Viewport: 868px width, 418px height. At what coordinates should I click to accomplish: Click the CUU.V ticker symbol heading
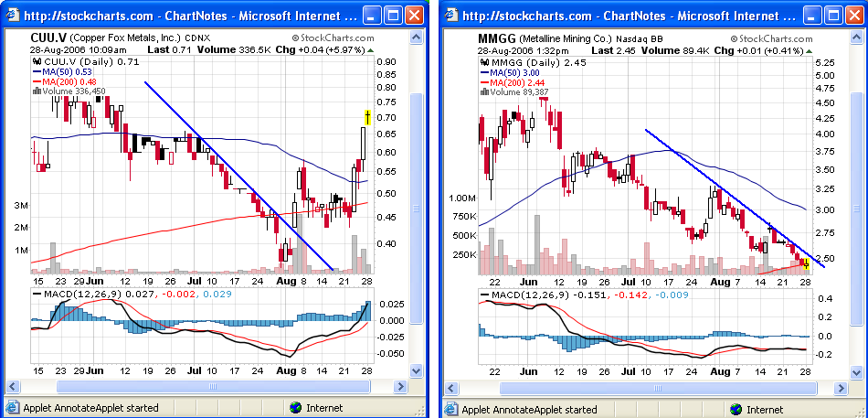(48, 38)
